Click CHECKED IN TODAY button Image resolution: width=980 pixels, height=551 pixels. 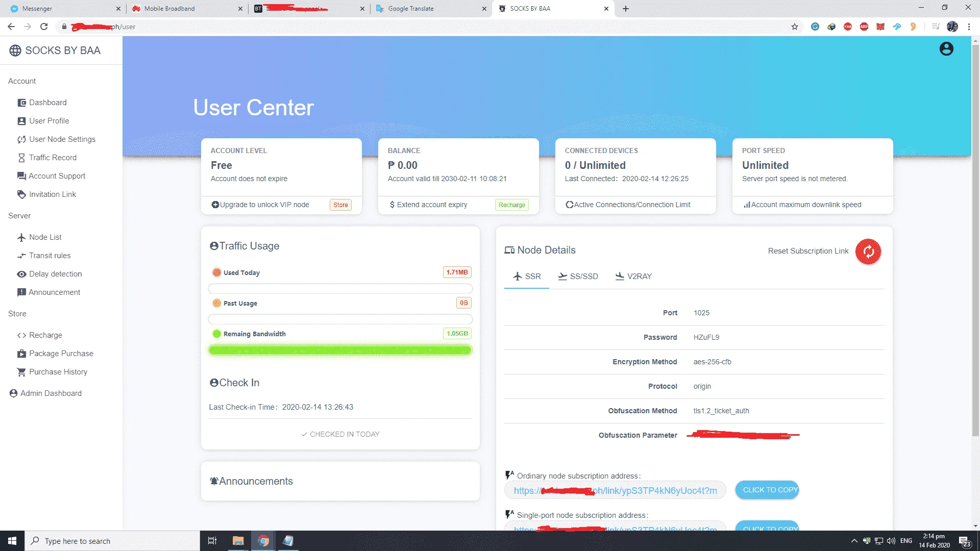(x=340, y=434)
